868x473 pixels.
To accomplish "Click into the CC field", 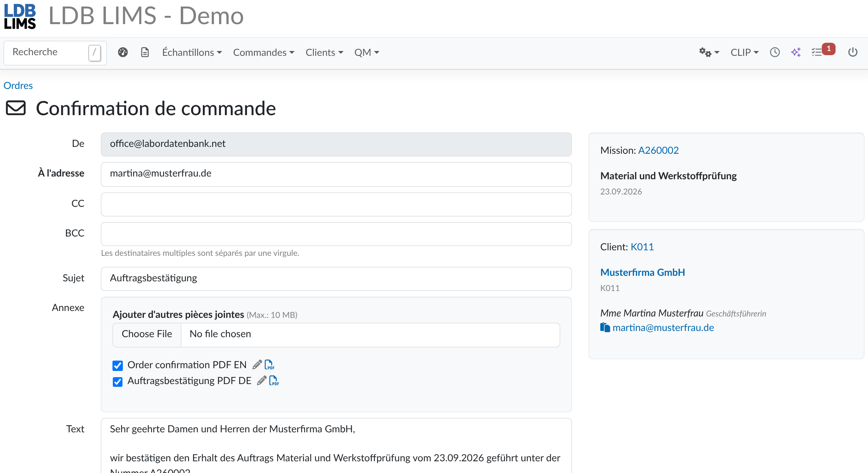I will click(x=336, y=204).
